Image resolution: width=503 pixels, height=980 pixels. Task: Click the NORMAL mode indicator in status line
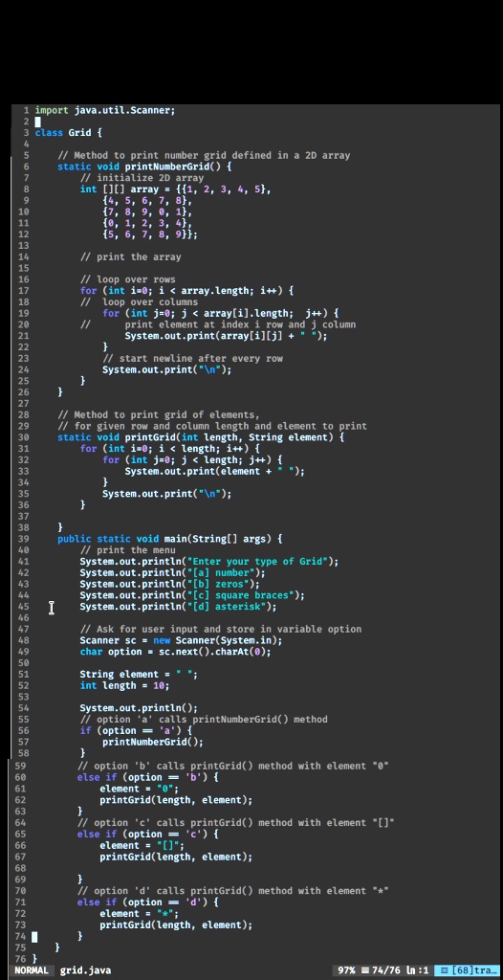click(32, 970)
